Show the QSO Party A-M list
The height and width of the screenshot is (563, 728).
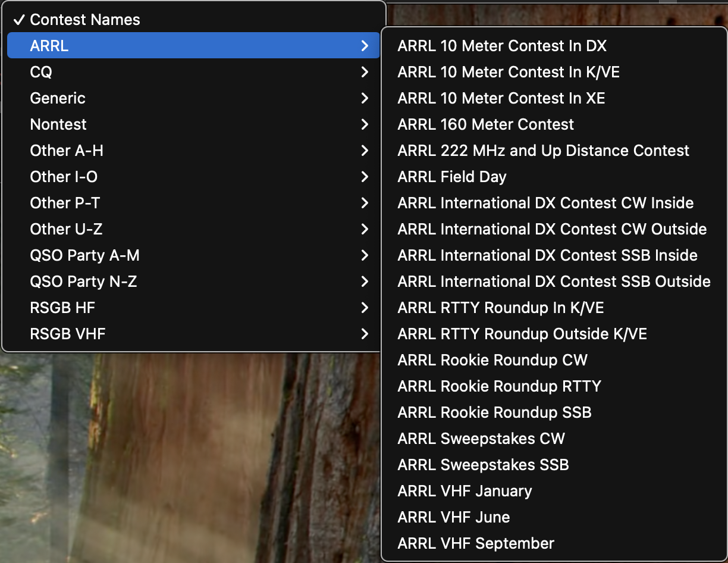(x=193, y=255)
